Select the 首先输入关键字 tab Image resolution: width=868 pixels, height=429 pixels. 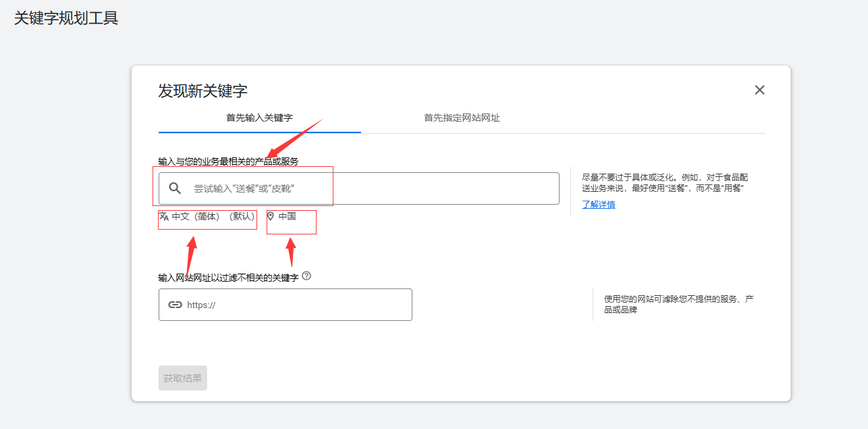coord(259,118)
